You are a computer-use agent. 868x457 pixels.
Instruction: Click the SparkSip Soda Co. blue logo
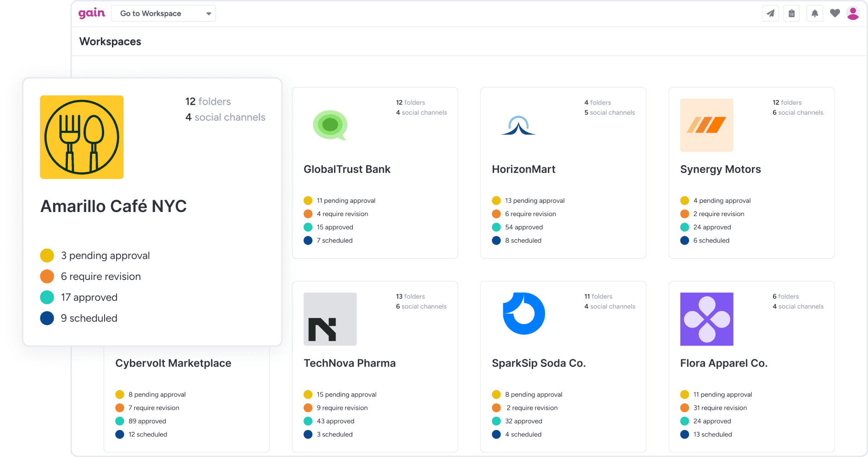[x=523, y=314]
